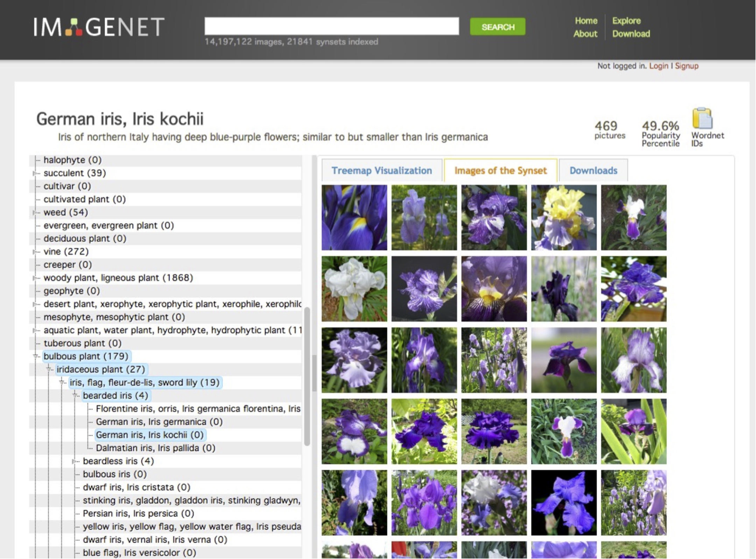The width and height of the screenshot is (756, 559).
Task: Collapse the iris, flag, fleur-de-lis node
Action: pos(62,383)
